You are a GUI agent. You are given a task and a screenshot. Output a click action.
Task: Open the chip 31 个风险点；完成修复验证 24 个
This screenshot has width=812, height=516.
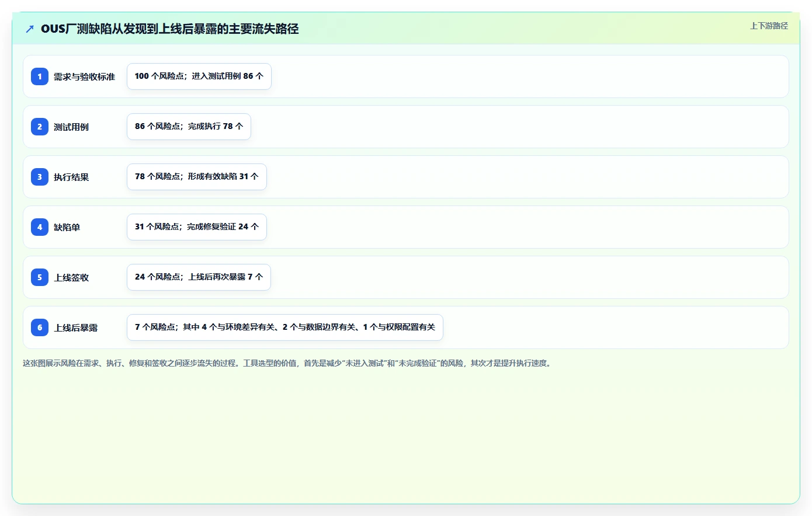pos(197,227)
